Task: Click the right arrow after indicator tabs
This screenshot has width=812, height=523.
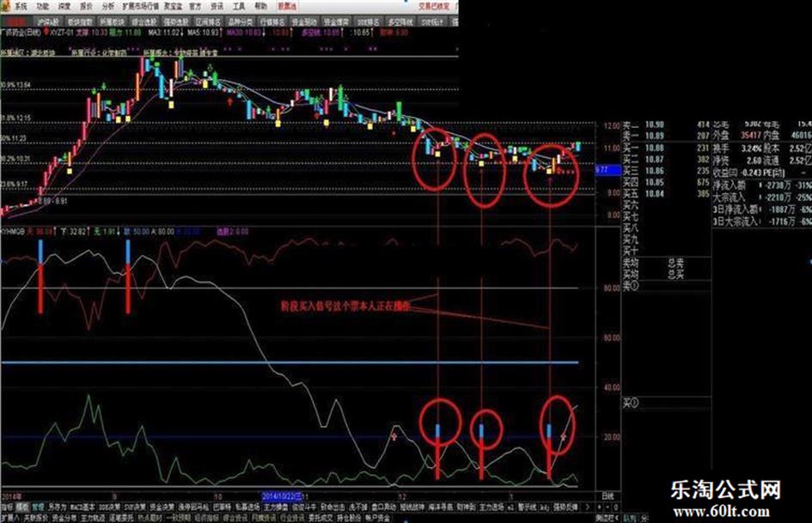Action: [587, 507]
